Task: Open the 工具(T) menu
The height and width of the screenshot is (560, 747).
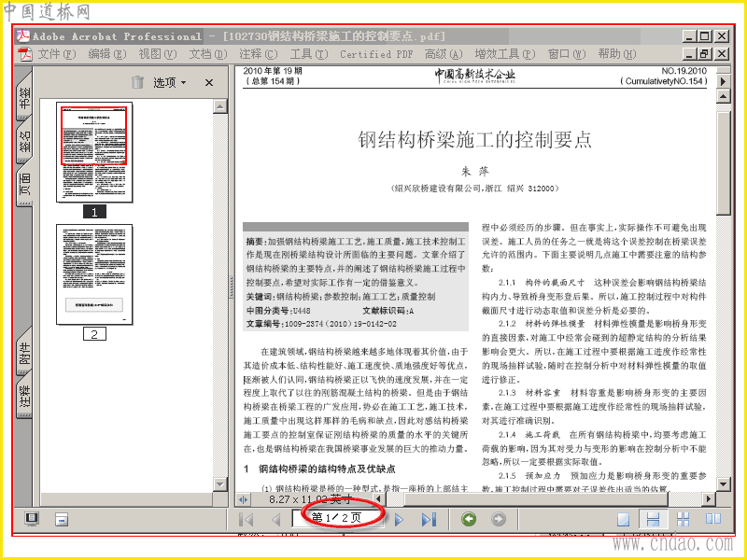Action: click(309, 54)
